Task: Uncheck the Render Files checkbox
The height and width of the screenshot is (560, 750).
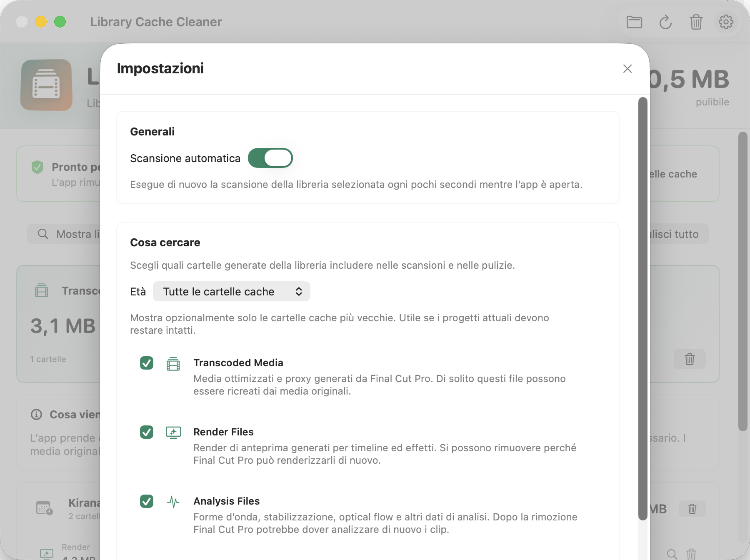Action: point(147,432)
